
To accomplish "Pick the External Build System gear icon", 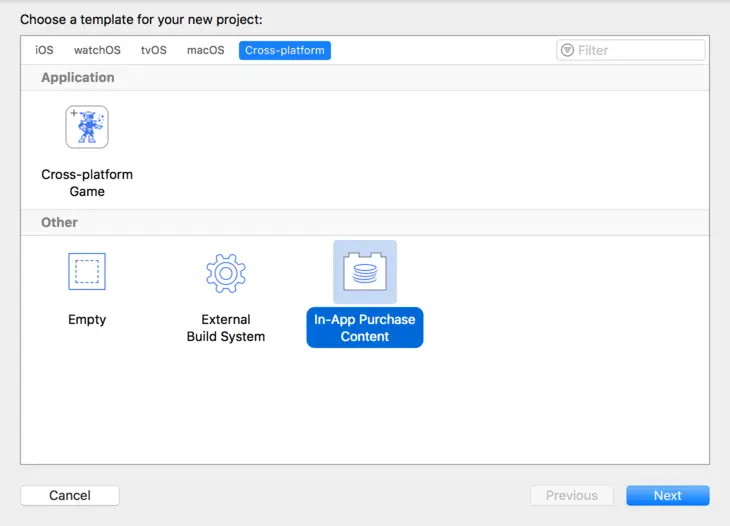I will pyautogui.click(x=226, y=271).
